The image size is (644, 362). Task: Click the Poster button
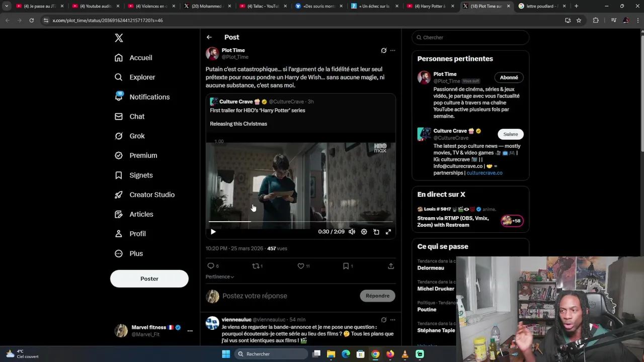click(x=149, y=279)
